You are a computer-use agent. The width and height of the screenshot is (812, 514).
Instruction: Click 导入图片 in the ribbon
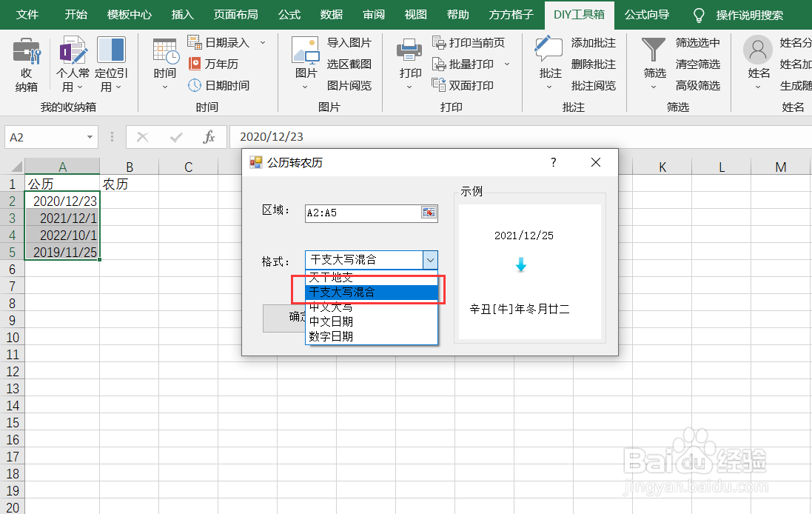[349, 42]
